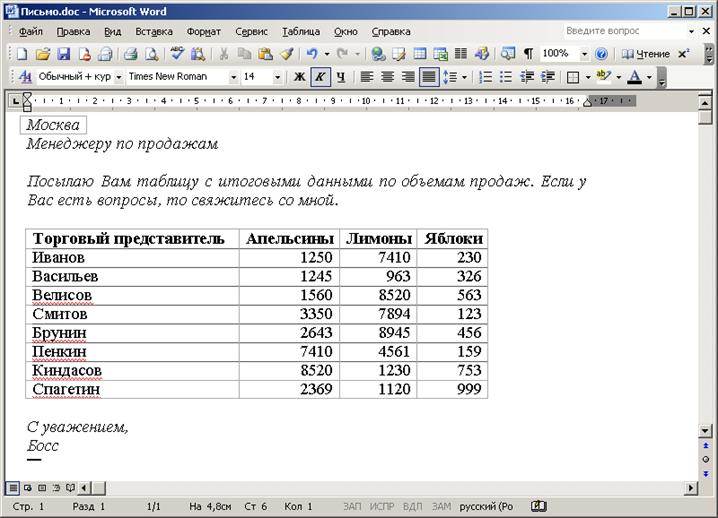Toggle paragraph marks ¶ display

(x=528, y=54)
